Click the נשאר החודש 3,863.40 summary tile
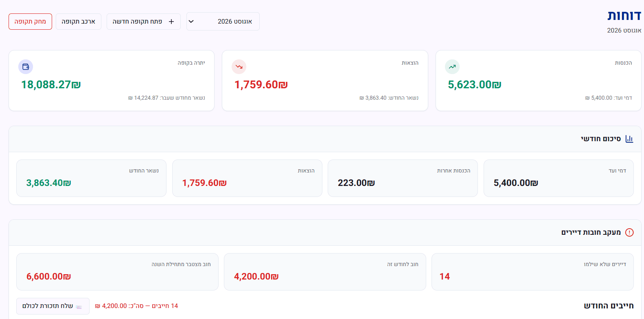The height and width of the screenshot is (319, 644). pyautogui.click(x=91, y=178)
